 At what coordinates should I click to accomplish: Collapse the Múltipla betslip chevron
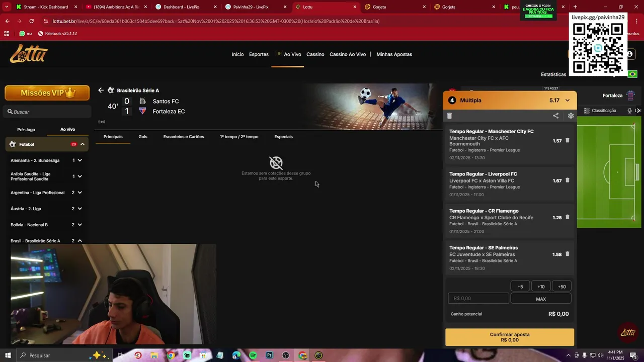click(568, 101)
